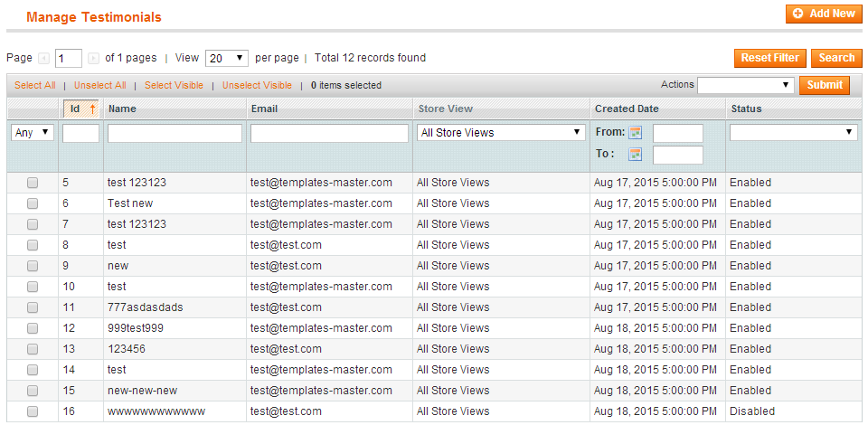The height and width of the screenshot is (425, 868).
Task: Click the Unselect All link
Action: point(100,85)
